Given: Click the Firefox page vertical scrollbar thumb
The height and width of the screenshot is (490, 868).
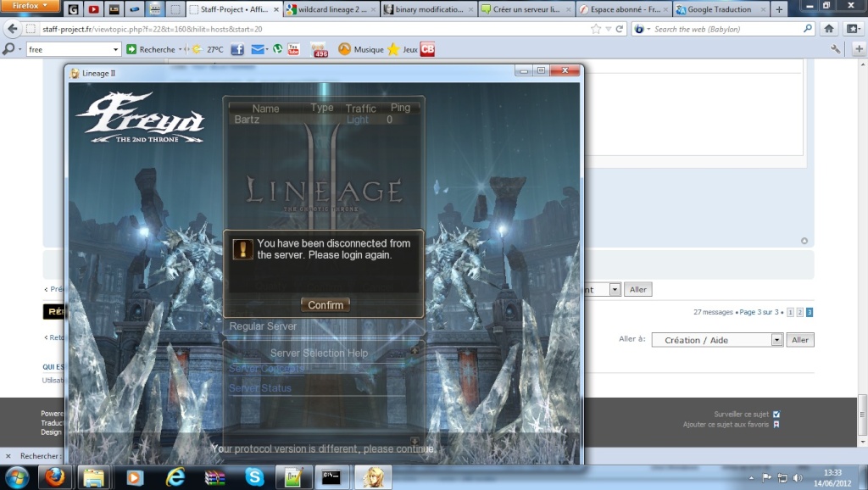Looking at the screenshot, I should tap(862, 415).
